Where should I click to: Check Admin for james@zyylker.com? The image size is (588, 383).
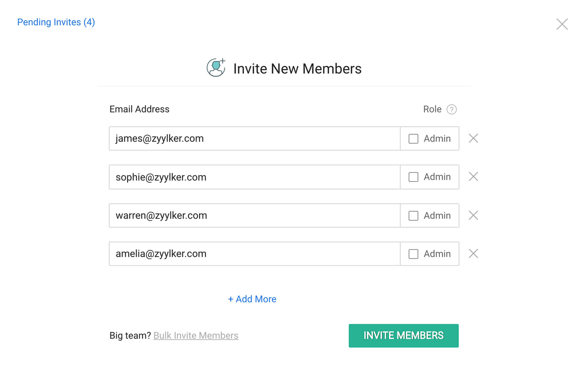click(x=413, y=139)
